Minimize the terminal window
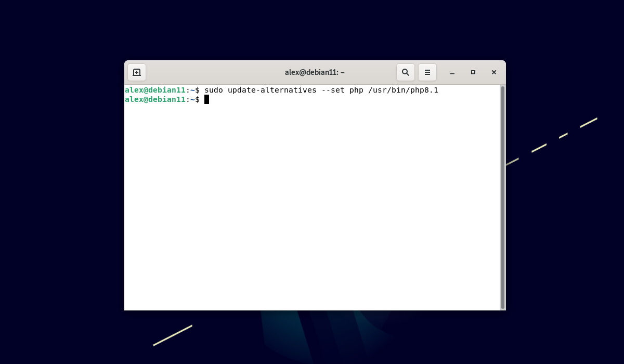The height and width of the screenshot is (364, 624). 452,73
